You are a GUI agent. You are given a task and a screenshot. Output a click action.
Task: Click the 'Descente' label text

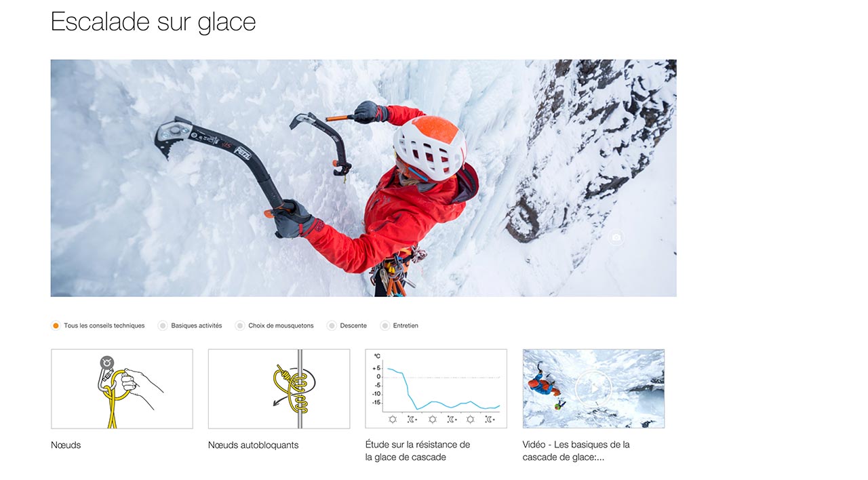point(353,325)
